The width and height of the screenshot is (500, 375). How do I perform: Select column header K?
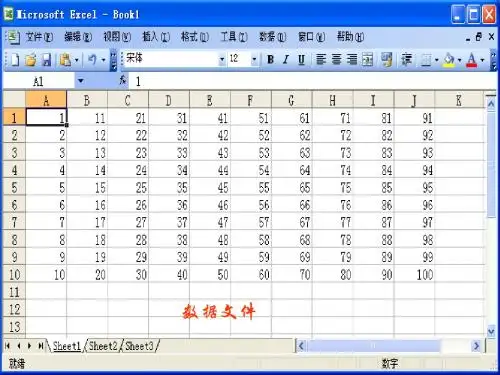pyautogui.click(x=459, y=100)
